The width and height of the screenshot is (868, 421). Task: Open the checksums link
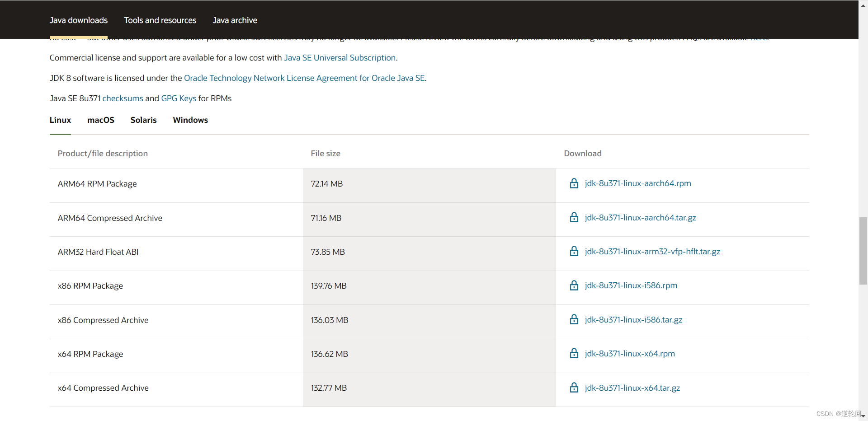point(123,98)
